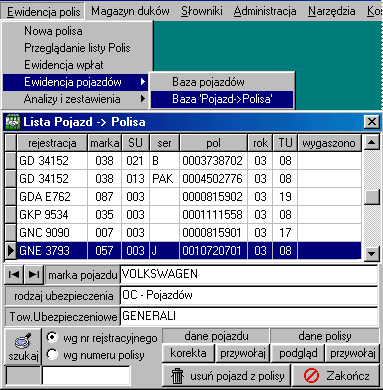Image resolution: width=383 pixels, height=390 pixels.
Task: Click row selector for GDA E762 row
Action: coord(11,197)
